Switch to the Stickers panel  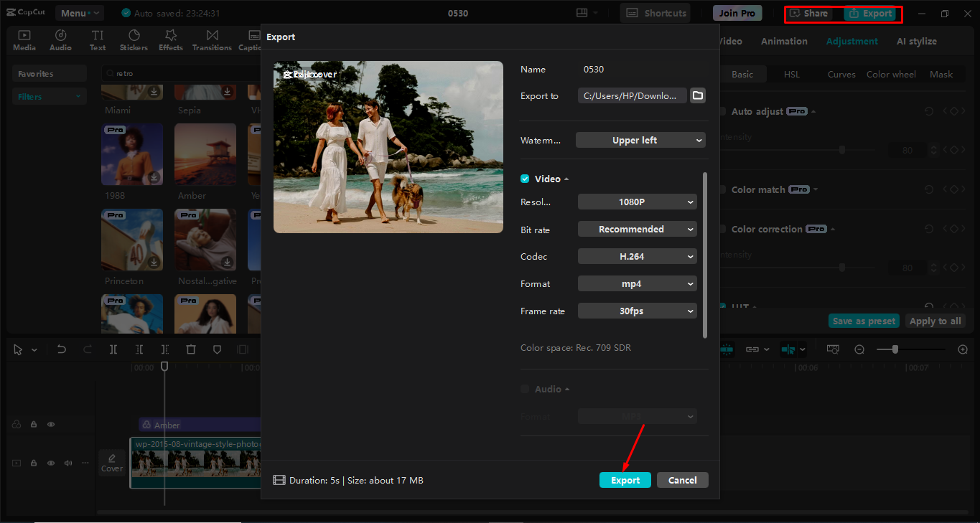(x=134, y=40)
